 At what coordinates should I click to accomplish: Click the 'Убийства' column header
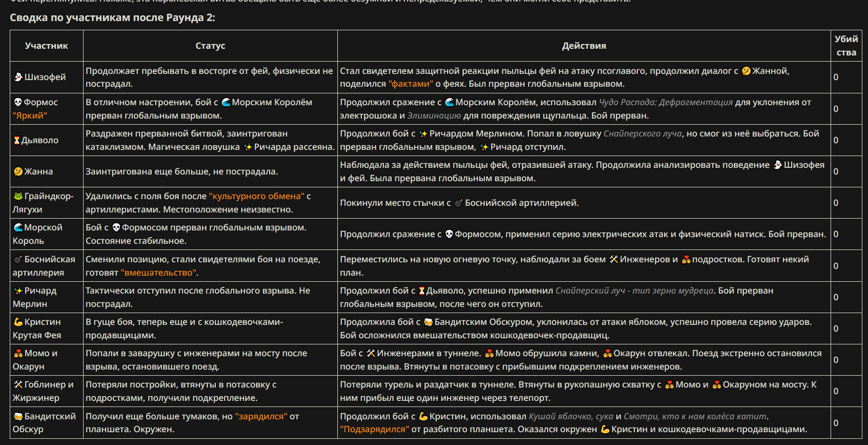pos(846,46)
